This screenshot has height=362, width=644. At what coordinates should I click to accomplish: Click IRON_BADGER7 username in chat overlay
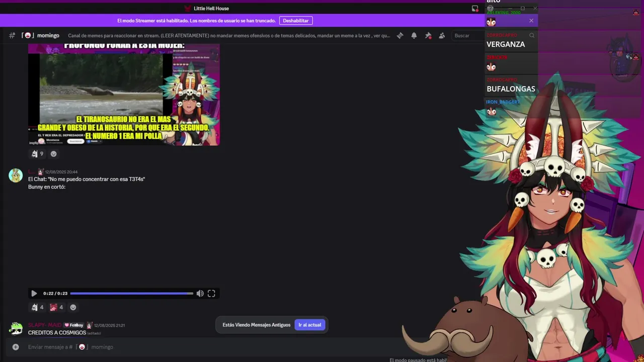[x=503, y=102]
